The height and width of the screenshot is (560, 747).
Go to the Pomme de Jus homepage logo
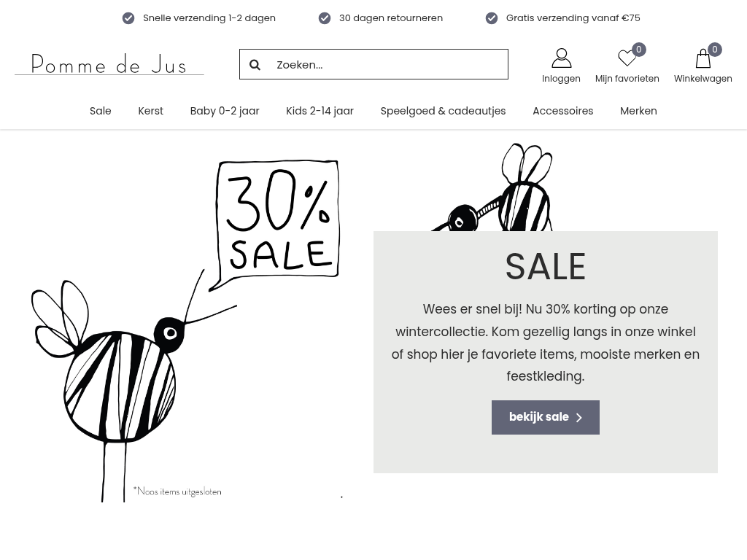tap(109, 64)
